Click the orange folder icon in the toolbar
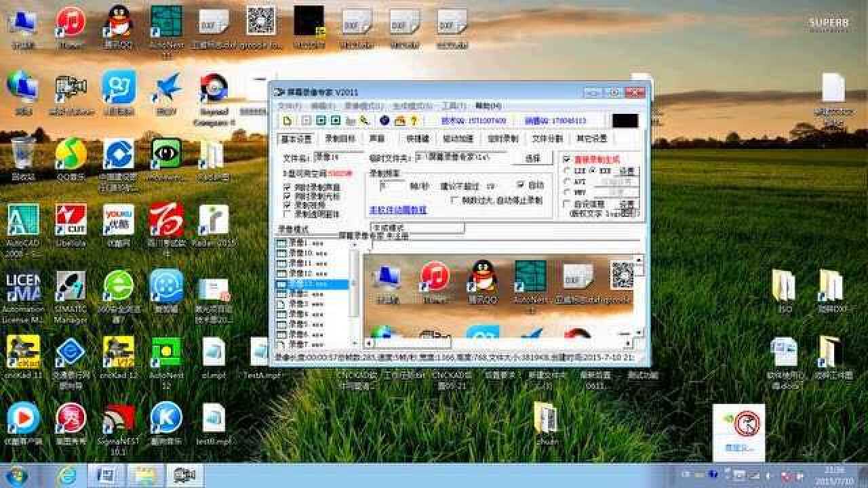Viewport: 868px width, 488px height. [401, 120]
